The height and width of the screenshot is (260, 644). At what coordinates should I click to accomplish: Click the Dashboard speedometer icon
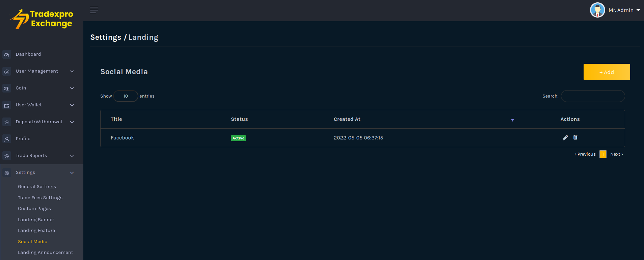(7, 55)
